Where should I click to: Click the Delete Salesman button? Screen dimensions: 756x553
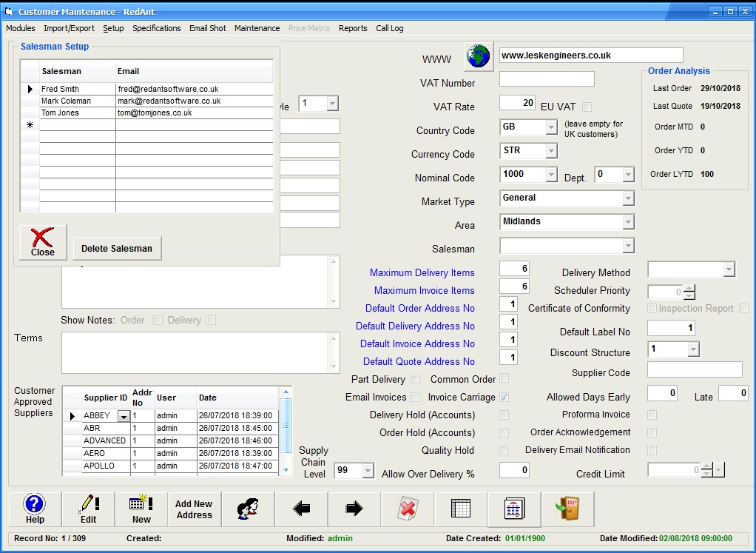(117, 249)
